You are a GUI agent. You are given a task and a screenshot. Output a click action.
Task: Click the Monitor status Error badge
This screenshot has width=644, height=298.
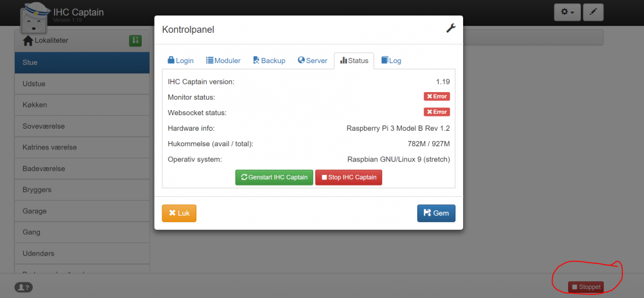pos(437,97)
